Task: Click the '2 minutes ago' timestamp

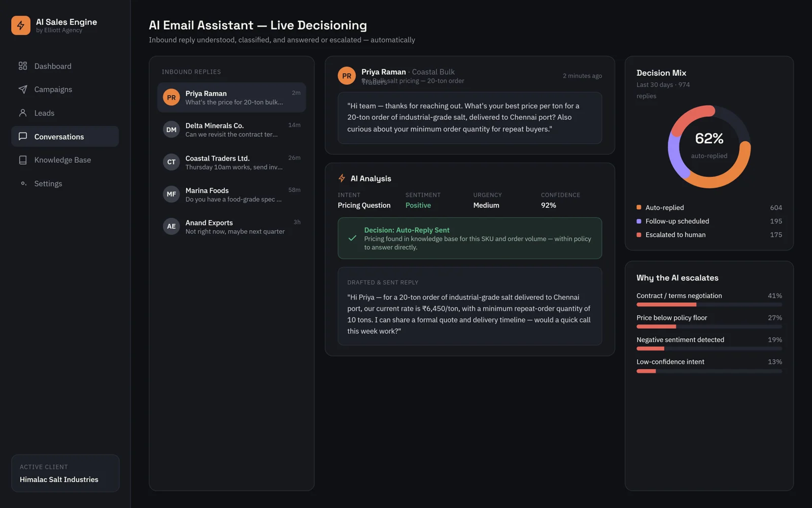Action: [582, 76]
